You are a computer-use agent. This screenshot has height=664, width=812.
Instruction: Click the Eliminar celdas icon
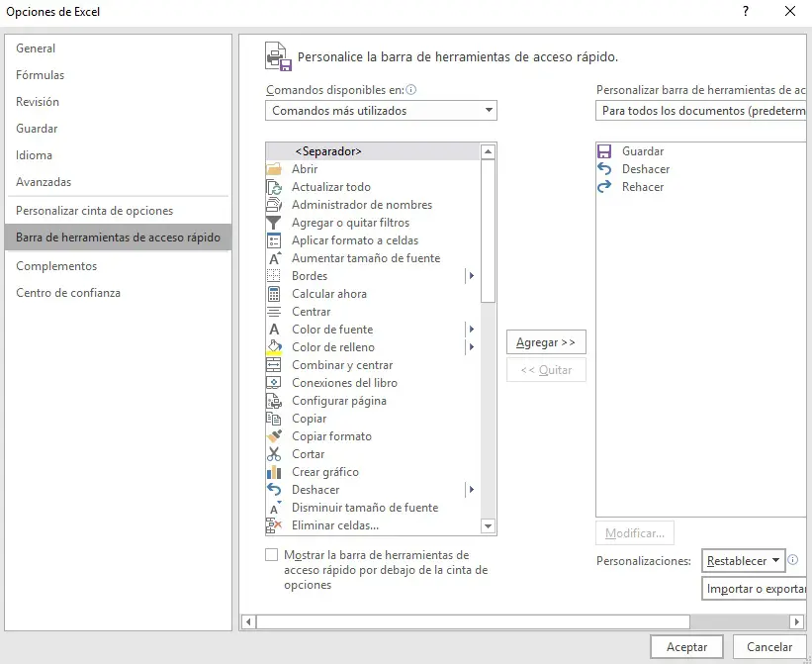(273, 525)
